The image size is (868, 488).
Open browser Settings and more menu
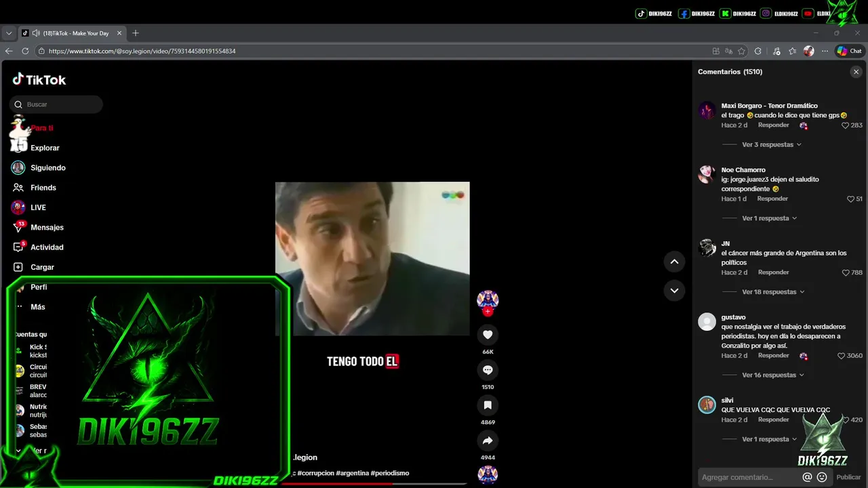825,51
